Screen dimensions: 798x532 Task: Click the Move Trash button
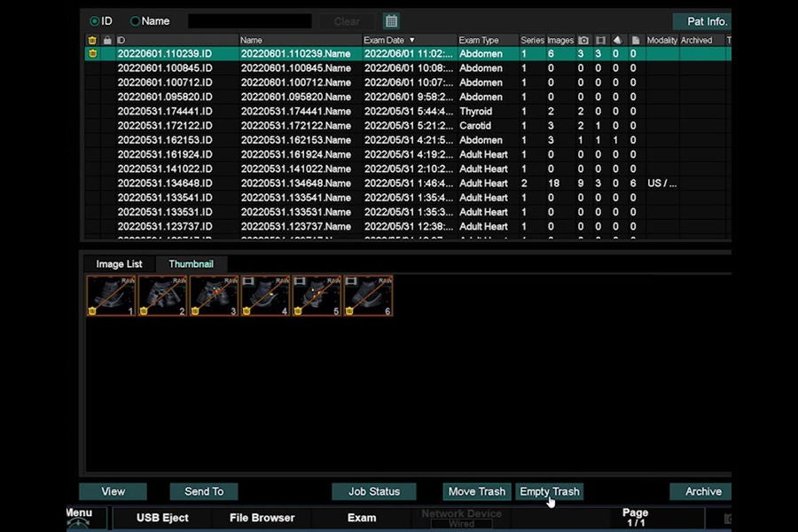point(476,491)
